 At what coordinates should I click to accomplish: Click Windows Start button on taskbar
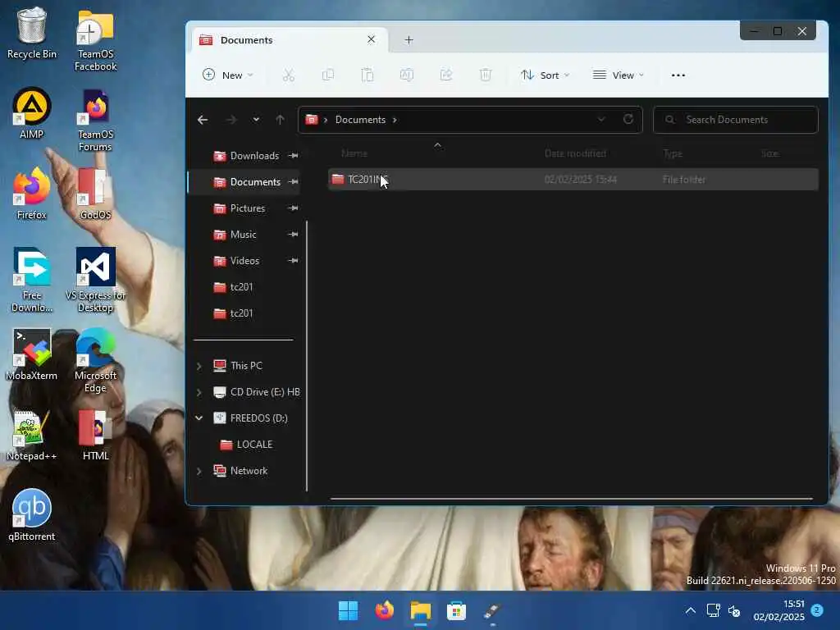(348, 610)
